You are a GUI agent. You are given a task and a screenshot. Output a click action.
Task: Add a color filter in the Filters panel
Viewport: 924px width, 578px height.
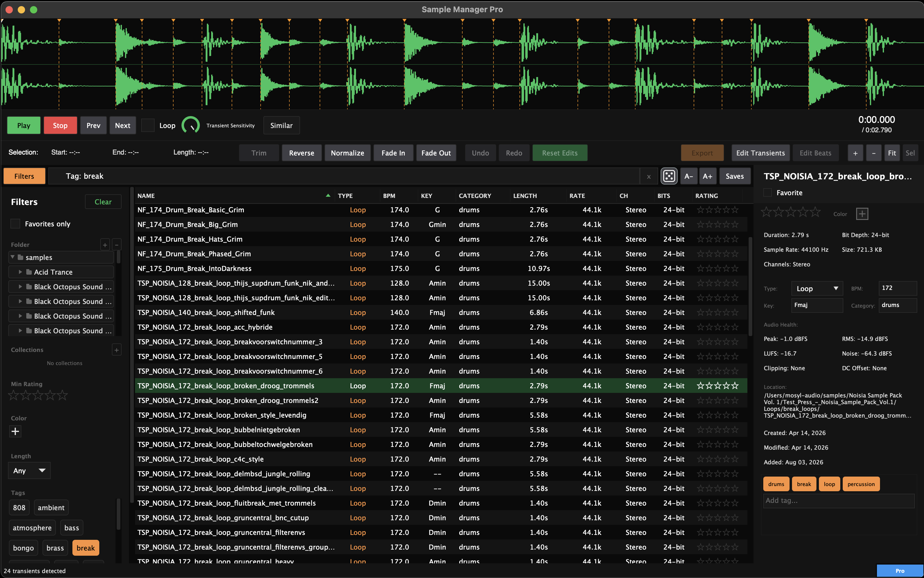pyautogui.click(x=15, y=432)
